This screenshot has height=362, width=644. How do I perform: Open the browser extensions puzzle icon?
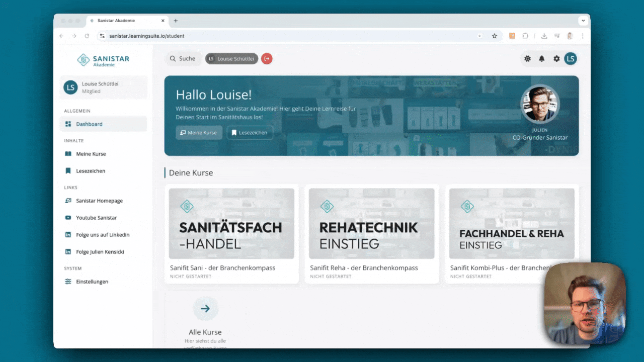pos(525,36)
